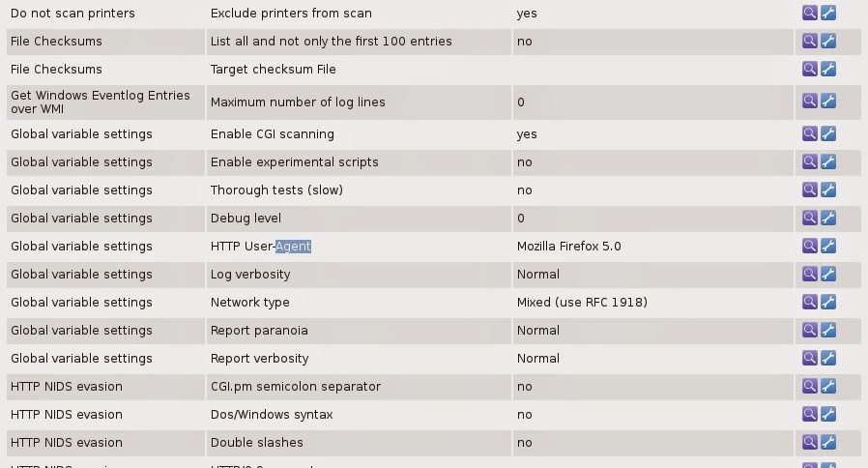Show details for Log verbosity setting
The image size is (868, 468).
pos(810,275)
